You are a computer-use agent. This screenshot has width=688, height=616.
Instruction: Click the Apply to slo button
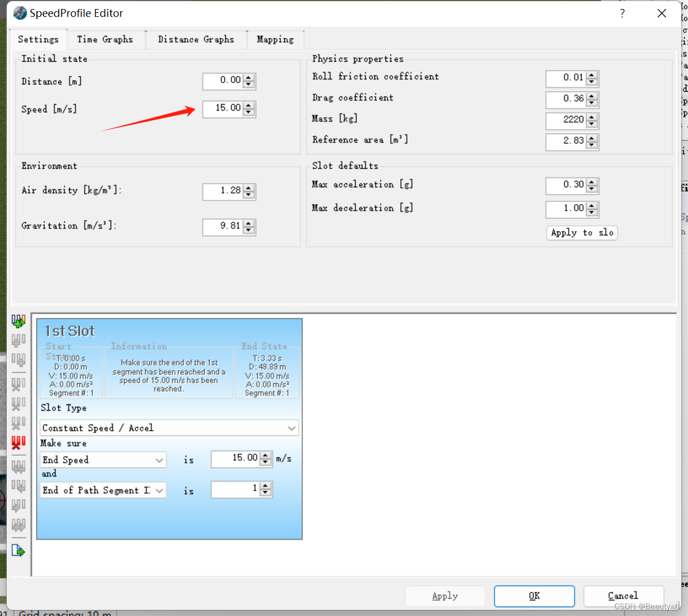click(582, 233)
